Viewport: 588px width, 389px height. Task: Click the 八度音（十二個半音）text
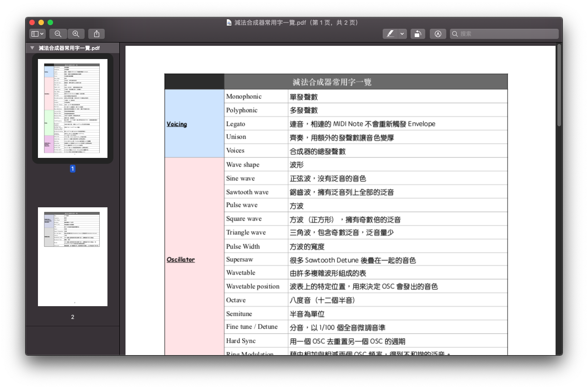[x=322, y=300]
